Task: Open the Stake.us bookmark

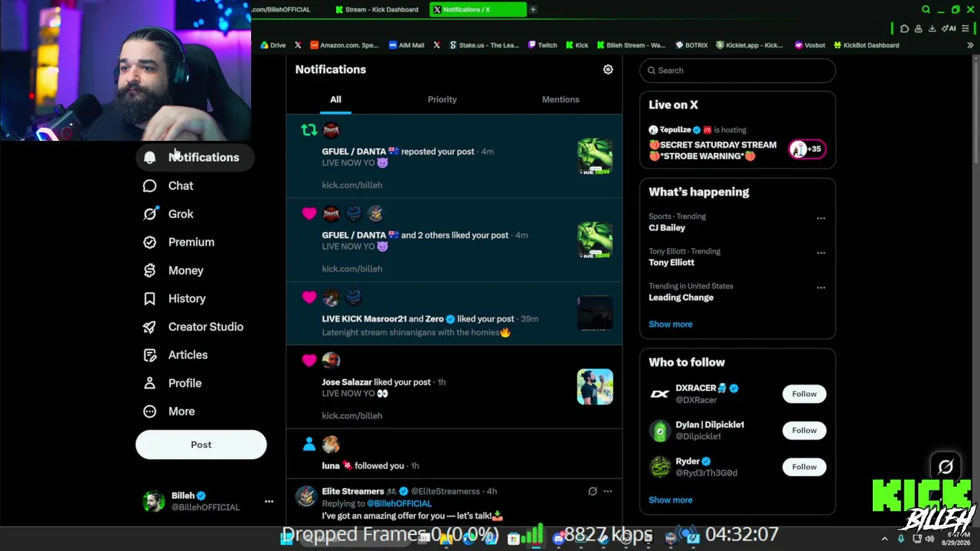Action: click(484, 45)
